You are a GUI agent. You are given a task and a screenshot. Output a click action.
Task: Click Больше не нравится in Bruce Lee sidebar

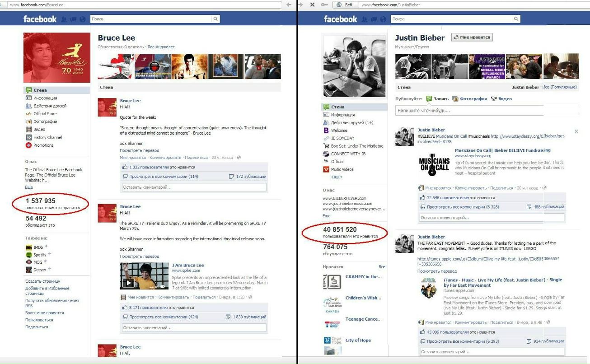click(44, 313)
